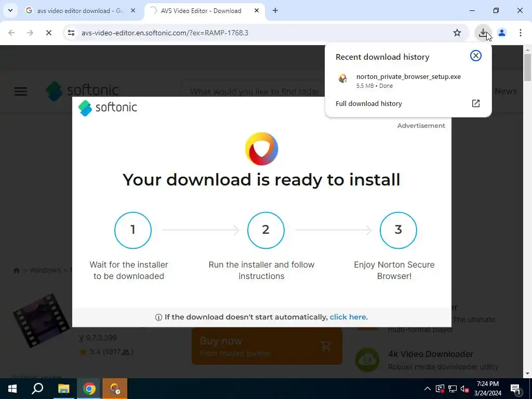This screenshot has height=399, width=532.
Task: Open the network status tray icon
Action: [x=453, y=389]
